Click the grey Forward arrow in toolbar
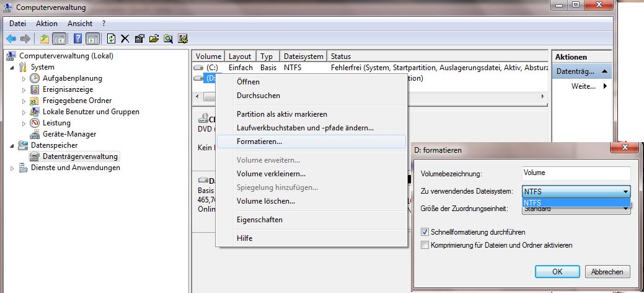644x293 pixels. click(25, 38)
